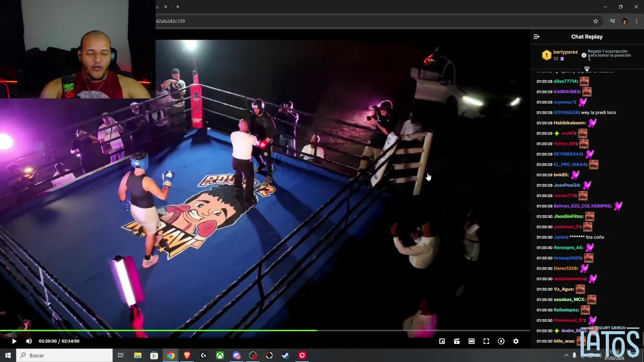Open File Explorer from the taskbar
The height and width of the screenshot is (362, 644).
tap(137, 355)
